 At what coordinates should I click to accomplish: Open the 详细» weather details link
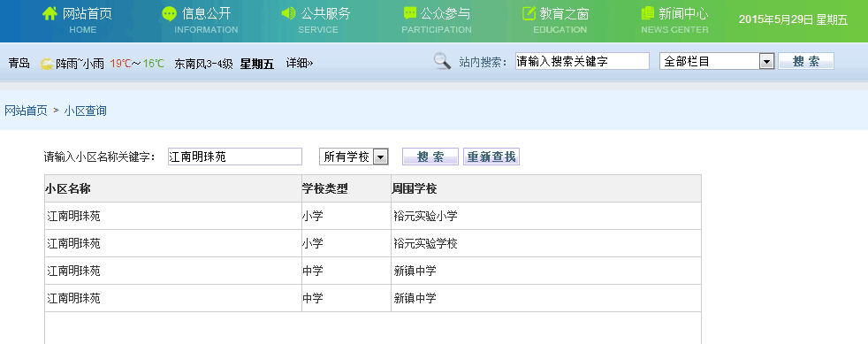[300, 64]
